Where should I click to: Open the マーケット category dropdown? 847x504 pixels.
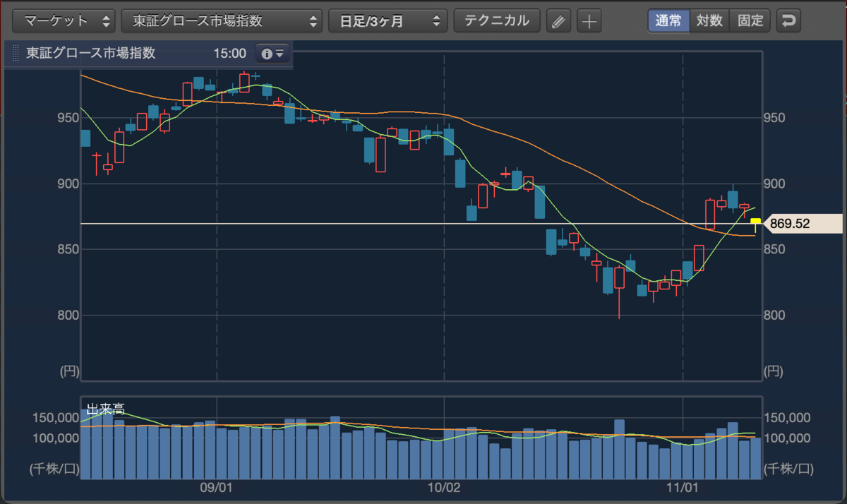pyautogui.click(x=64, y=20)
